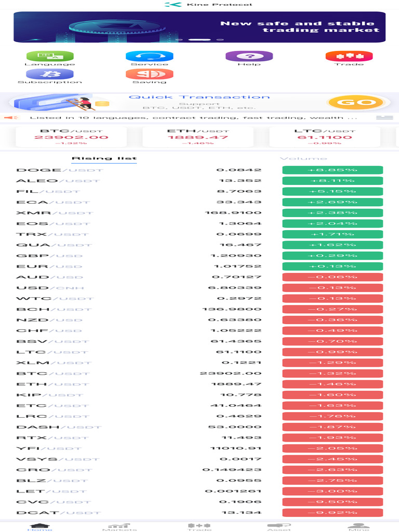Select the AUD/USD row
The width and height of the screenshot is (399, 532).
[199, 277]
